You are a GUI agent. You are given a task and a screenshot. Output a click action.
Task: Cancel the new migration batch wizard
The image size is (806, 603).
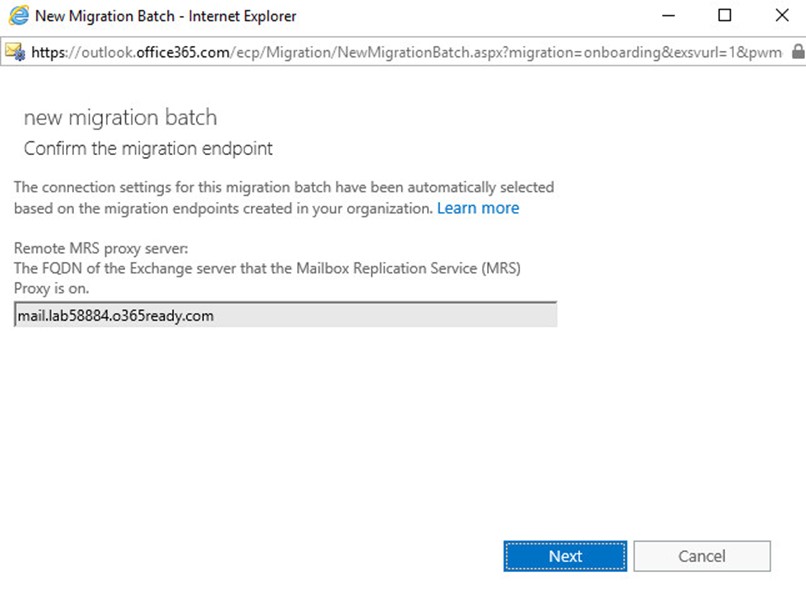click(702, 556)
